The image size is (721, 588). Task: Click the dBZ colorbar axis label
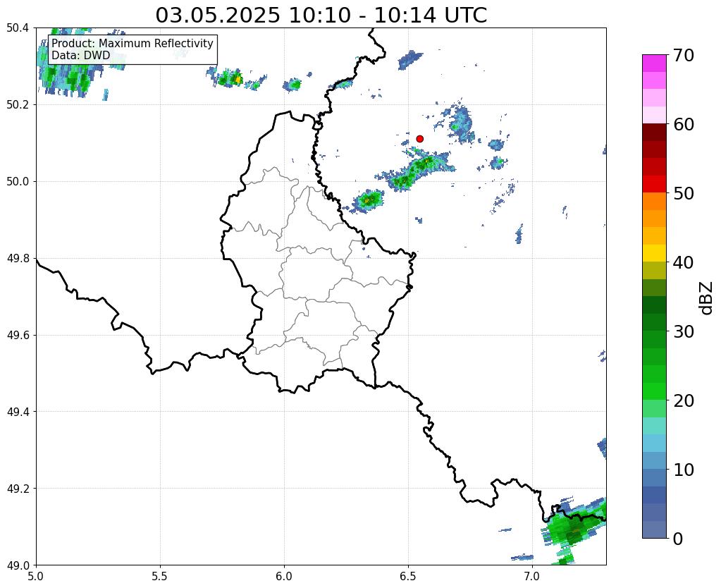707,298
